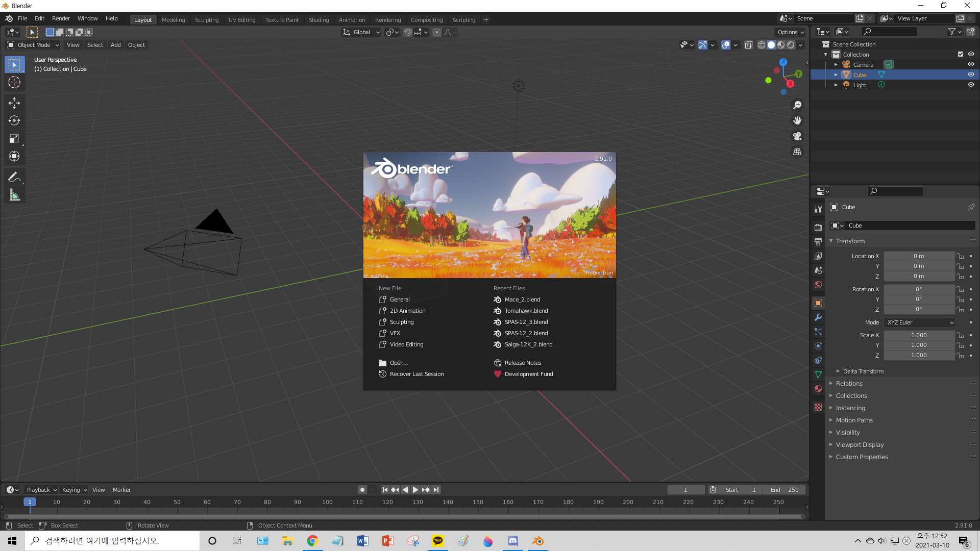Viewport: 980px width, 551px height.
Task: Click the timeline frame 1 playhead marker
Action: click(30, 502)
